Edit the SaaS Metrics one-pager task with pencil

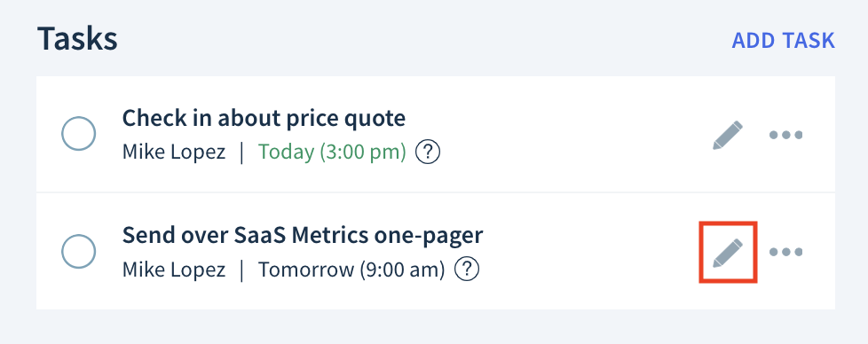click(728, 253)
